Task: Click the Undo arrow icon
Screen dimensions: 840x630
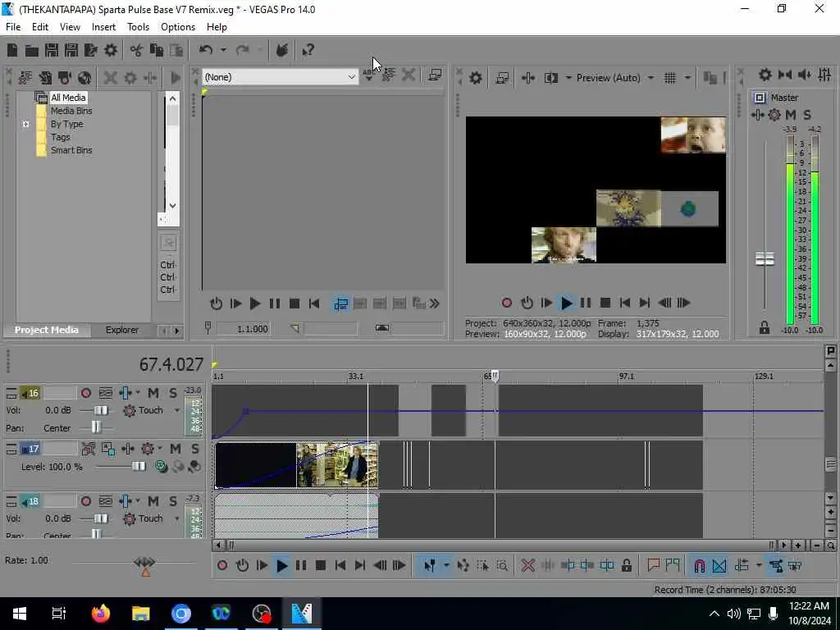Action: [206, 50]
